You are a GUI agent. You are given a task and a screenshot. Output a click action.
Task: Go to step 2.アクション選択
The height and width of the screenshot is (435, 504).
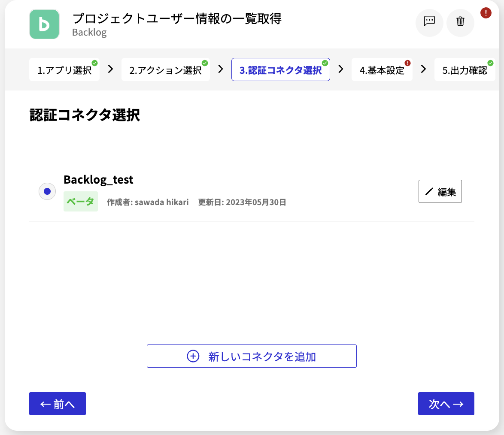166,70
